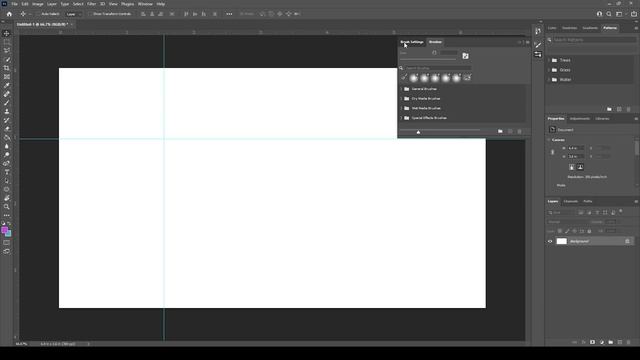Expand the Trees pattern folder

[x=549, y=60]
